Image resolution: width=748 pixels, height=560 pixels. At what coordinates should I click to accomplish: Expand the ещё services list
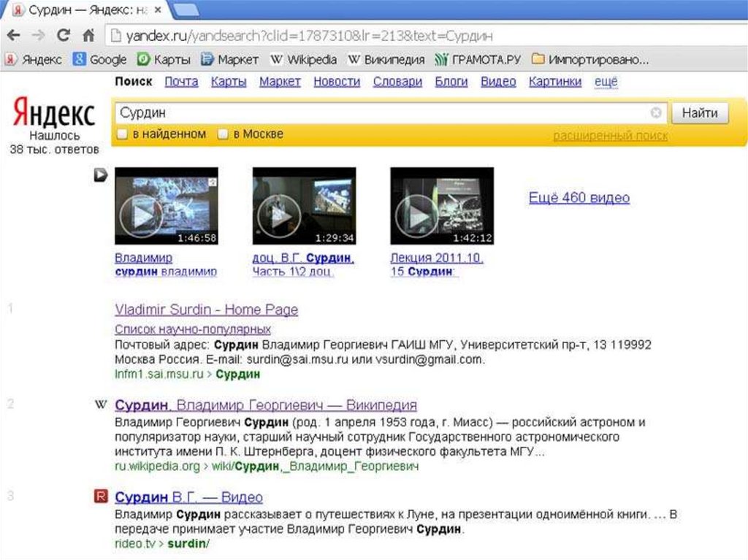pos(606,82)
